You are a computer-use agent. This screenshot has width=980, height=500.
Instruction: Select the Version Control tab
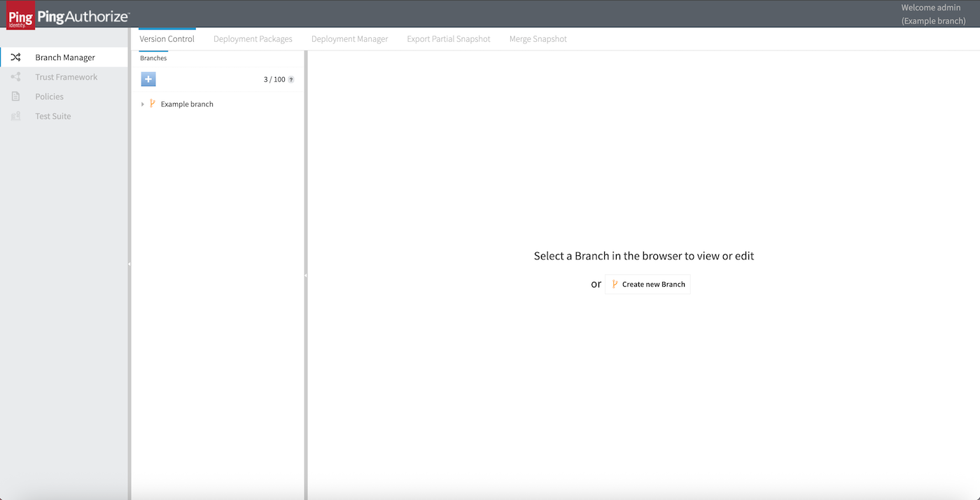tap(167, 38)
